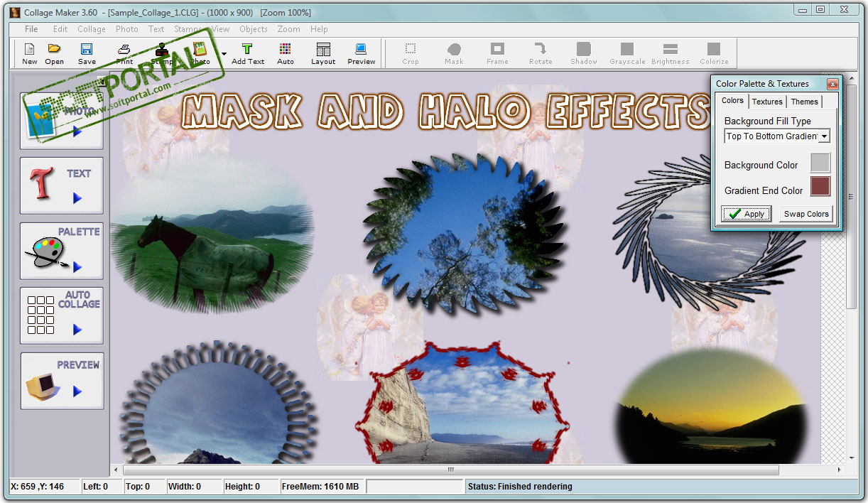Image resolution: width=868 pixels, height=503 pixels.
Task: Click the right arrow of horizontal scrollbar
Action: (840, 470)
